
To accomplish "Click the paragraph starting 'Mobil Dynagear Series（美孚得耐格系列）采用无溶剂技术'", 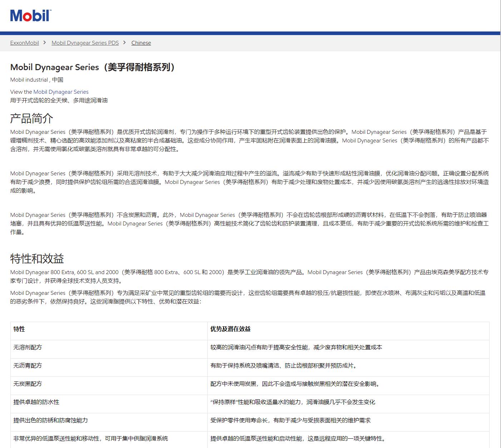I will click(x=250, y=182).
